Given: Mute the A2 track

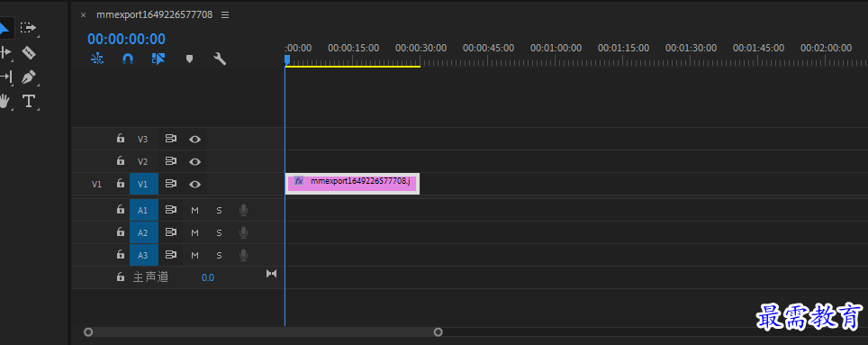Looking at the screenshot, I should (194, 232).
